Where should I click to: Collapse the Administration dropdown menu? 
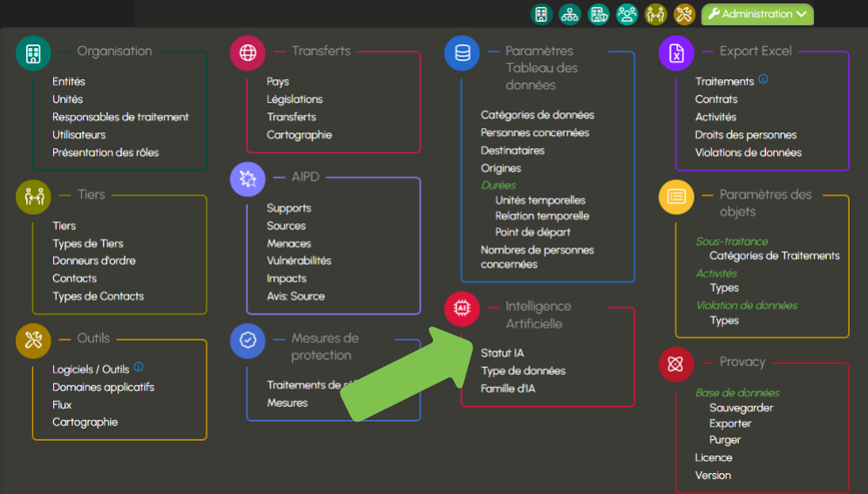tap(756, 14)
